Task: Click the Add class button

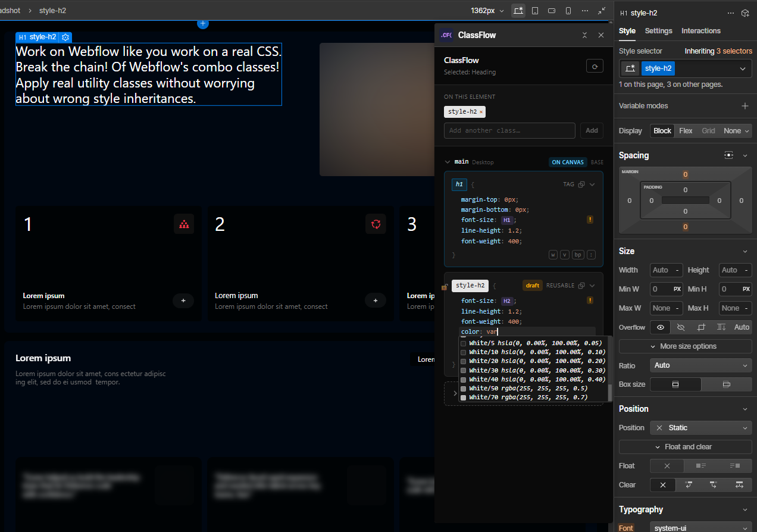Action: [592, 130]
